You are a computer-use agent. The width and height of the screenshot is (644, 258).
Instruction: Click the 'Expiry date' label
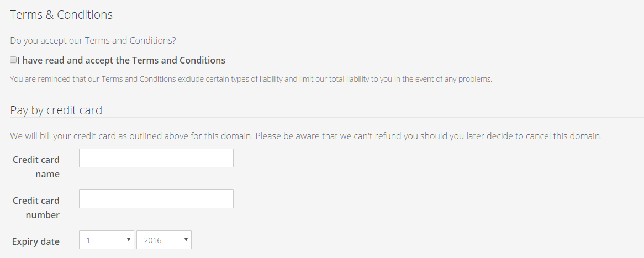[x=36, y=241]
